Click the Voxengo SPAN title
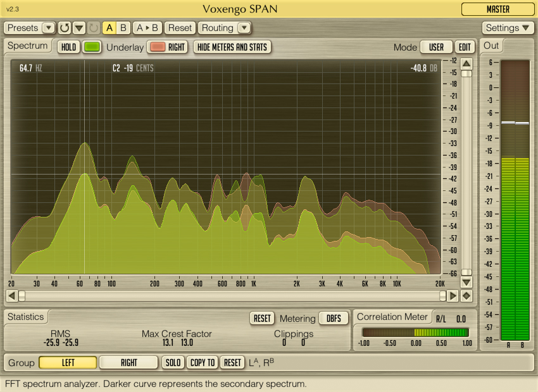Screen dimensions: 538x392 click(240, 9)
